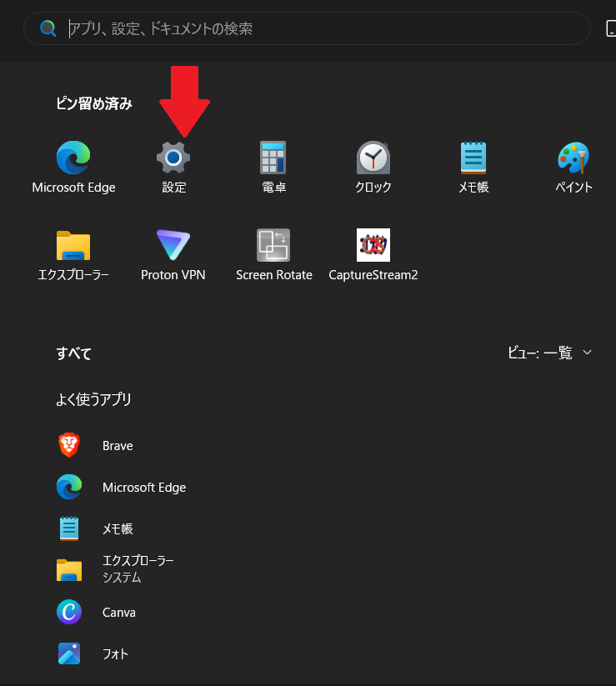Launch the 電卓 calculator app
Viewport: 616px width, 686px height.
[273, 168]
